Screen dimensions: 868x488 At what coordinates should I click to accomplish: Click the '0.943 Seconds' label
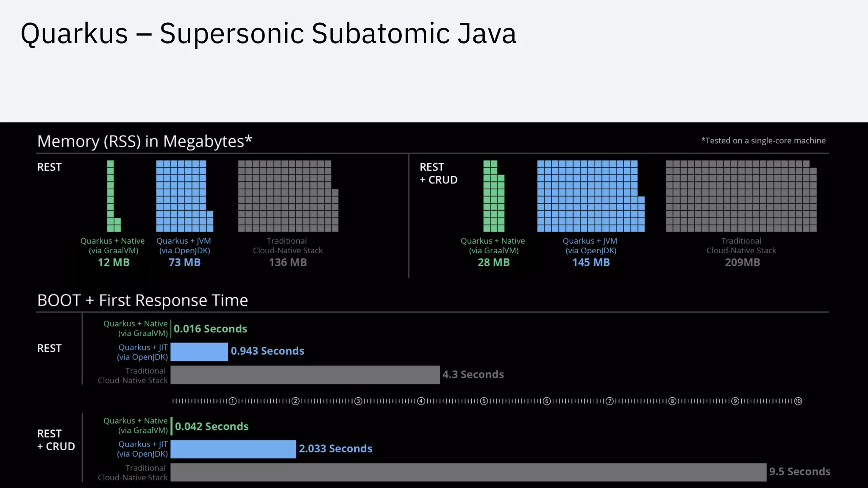pyautogui.click(x=267, y=351)
